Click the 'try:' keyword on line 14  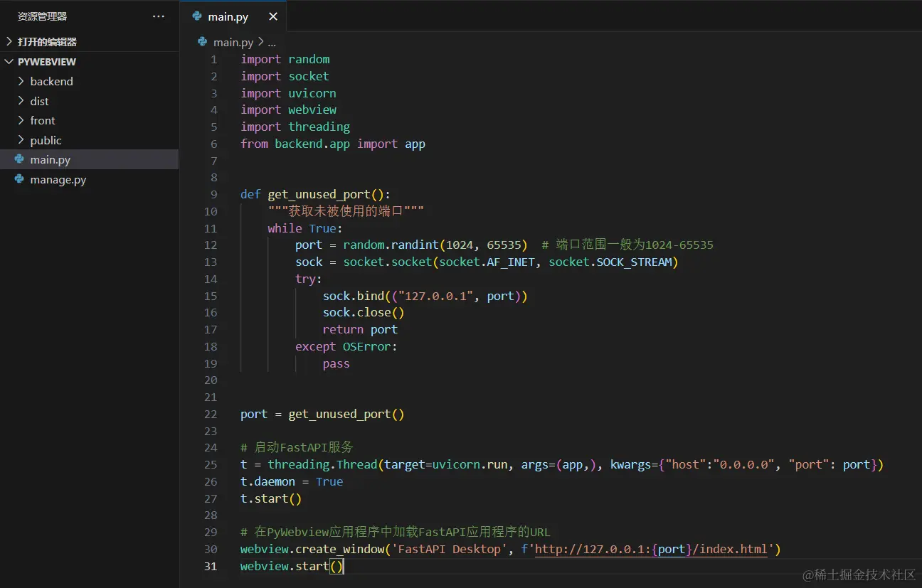click(x=309, y=279)
